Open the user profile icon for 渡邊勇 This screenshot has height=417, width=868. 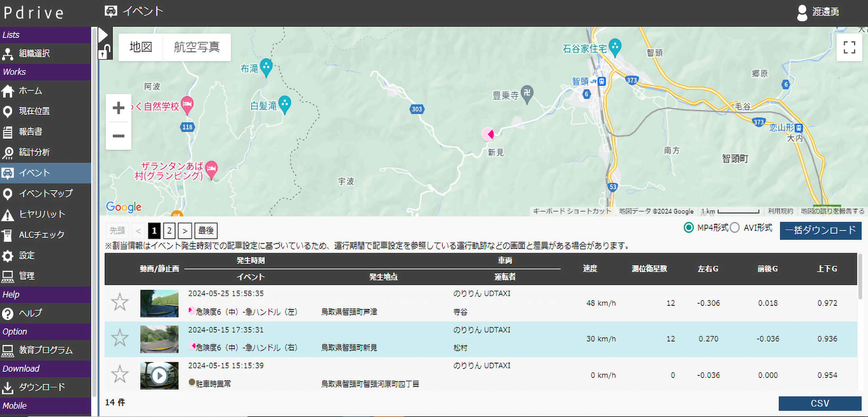coord(802,13)
